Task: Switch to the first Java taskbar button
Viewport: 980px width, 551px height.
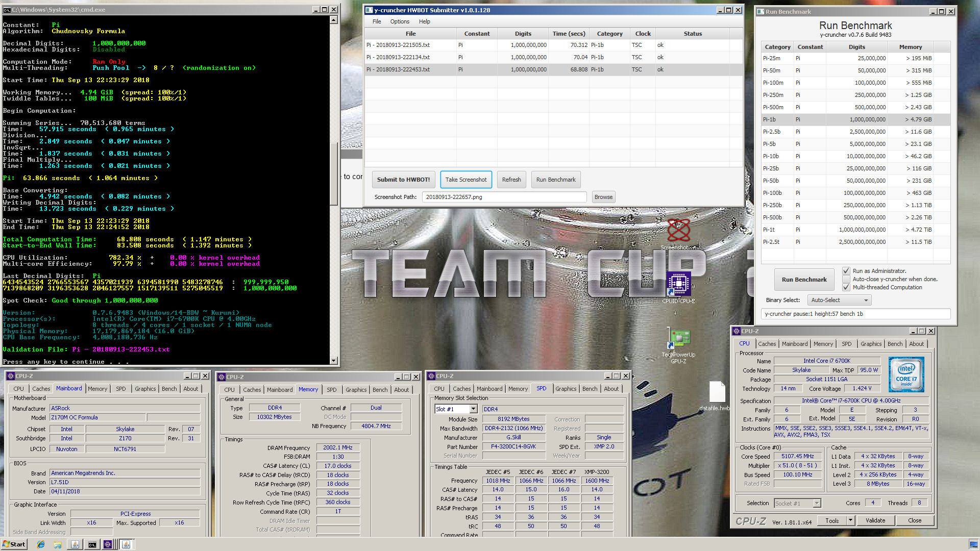Action: pyautogui.click(x=75, y=544)
